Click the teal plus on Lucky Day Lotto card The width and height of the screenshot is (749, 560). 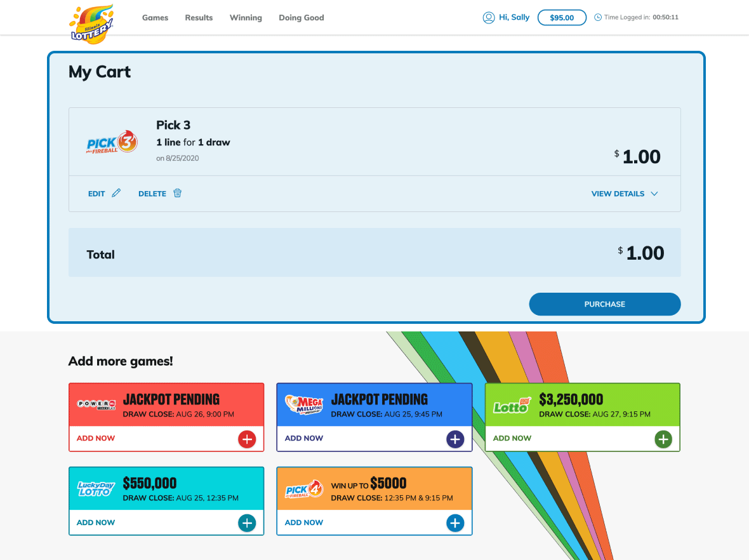[x=247, y=523]
